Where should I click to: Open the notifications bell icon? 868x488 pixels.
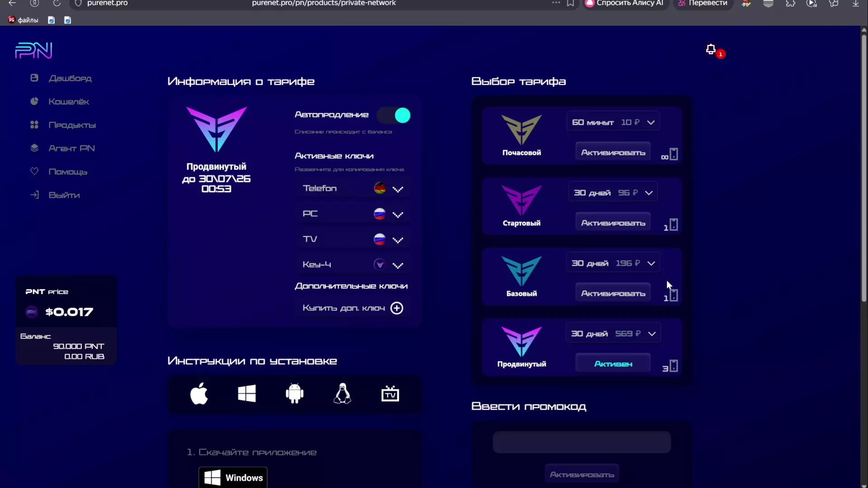[711, 49]
